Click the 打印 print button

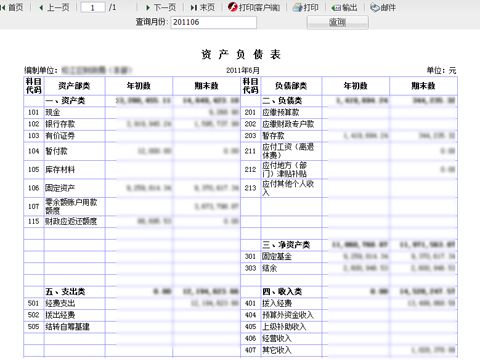click(305, 7)
